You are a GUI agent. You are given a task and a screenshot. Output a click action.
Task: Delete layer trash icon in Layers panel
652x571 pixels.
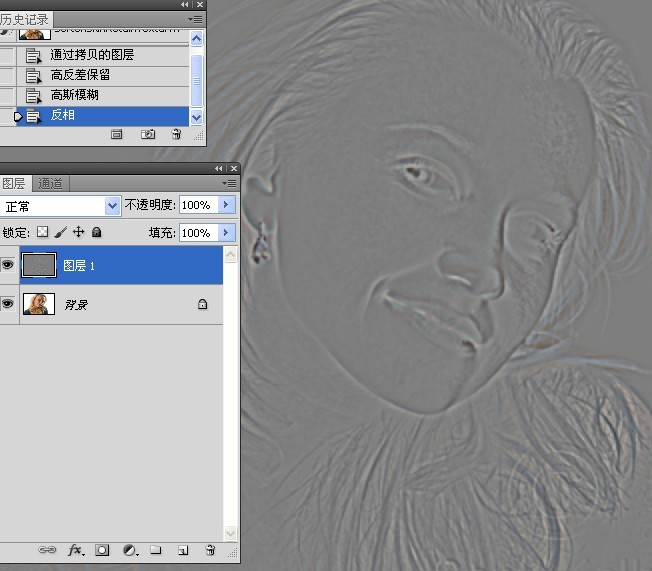pyautogui.click(x=210, y=550)
